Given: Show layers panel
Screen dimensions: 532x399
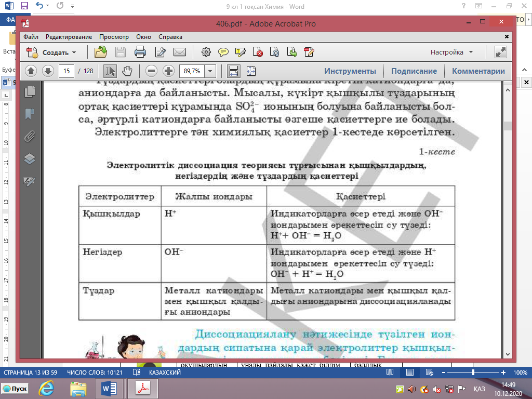Looking at the screenshot, I should tap(30, 159).
